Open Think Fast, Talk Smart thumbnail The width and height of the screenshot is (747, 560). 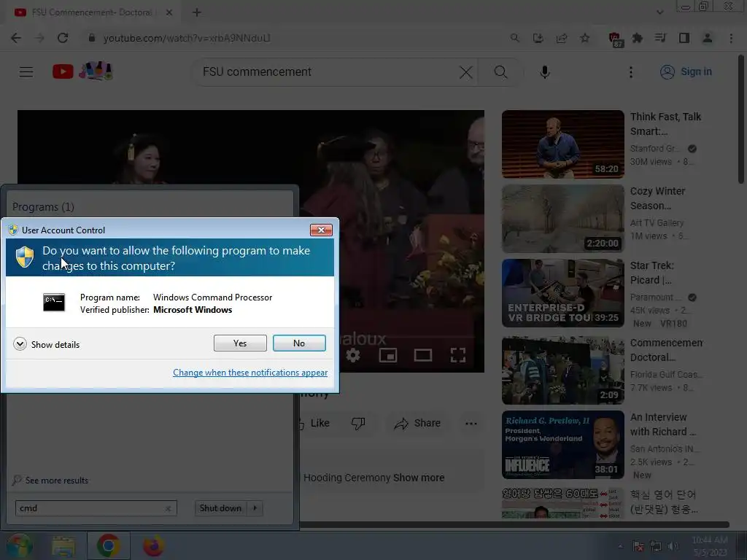562,144
